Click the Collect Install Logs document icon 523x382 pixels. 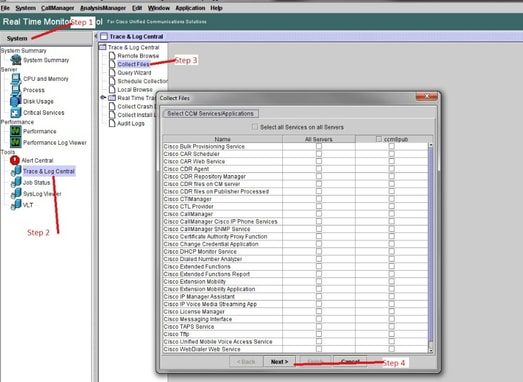(112, 115)
